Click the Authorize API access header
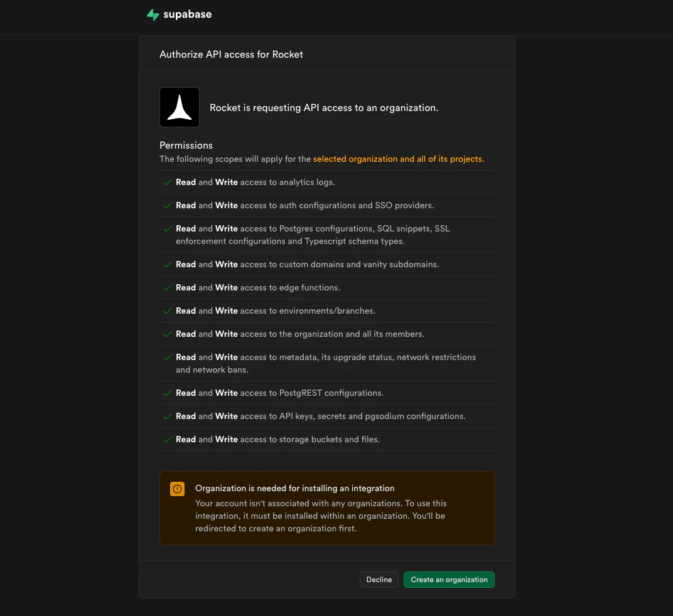Image resolution: width=673 pixels, height=616 pixels. 231,55
